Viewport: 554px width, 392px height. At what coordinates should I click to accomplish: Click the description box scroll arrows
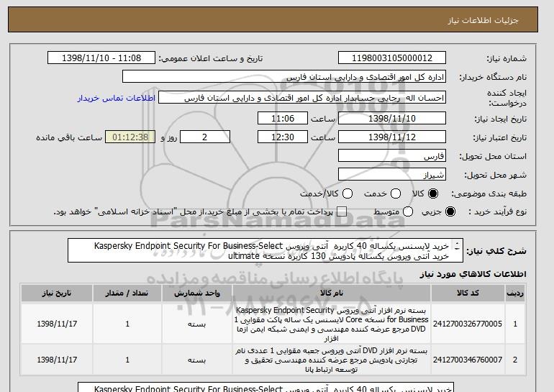[x=457, y=246]
